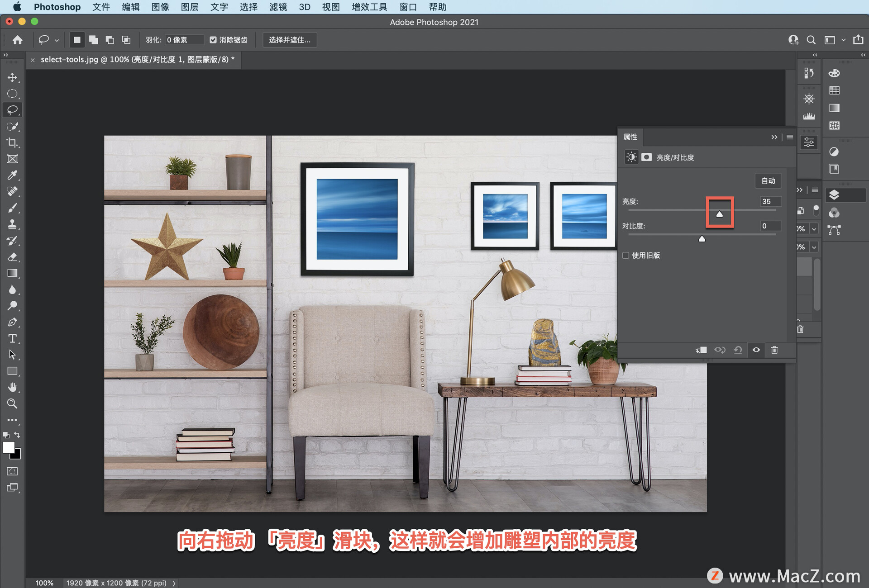Image resolution: width=869 pixels, height=588 pixels.
Task: Open the search icon in options bar
Action: 811,40
